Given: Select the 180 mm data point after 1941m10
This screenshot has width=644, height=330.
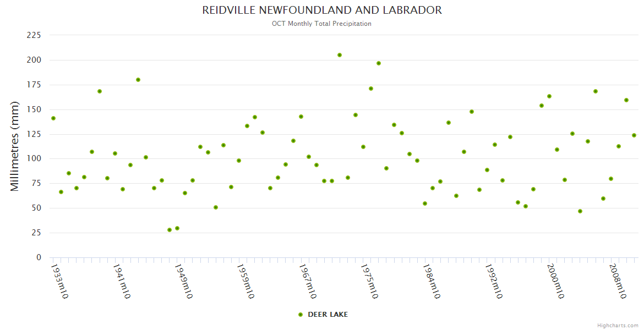Looking at the screenshot, I should (138, 80).
